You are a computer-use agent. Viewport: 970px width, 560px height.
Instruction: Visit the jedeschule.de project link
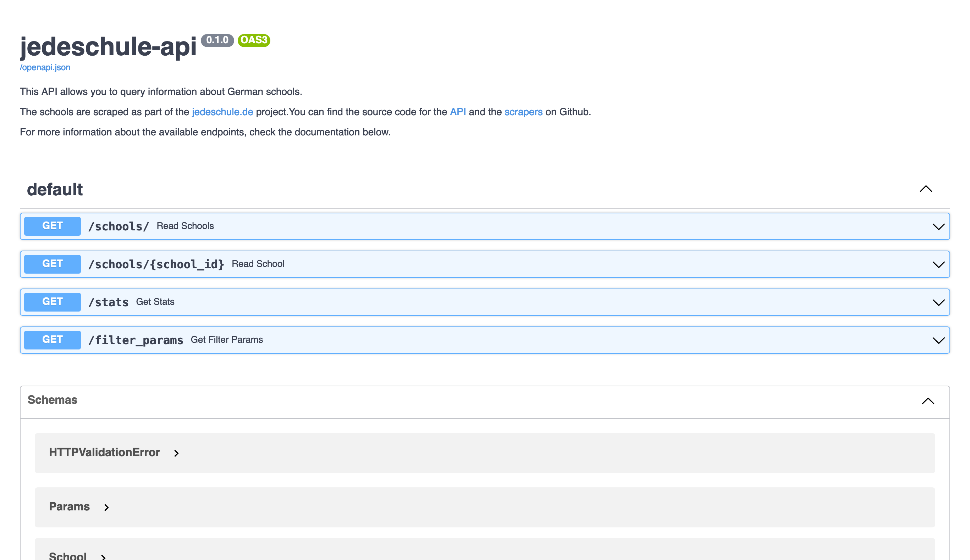(x=222, y=112)
